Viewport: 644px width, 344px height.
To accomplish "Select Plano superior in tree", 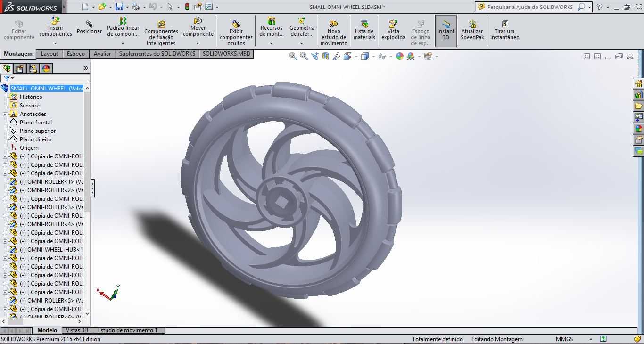I will click(x=38, y=131).
